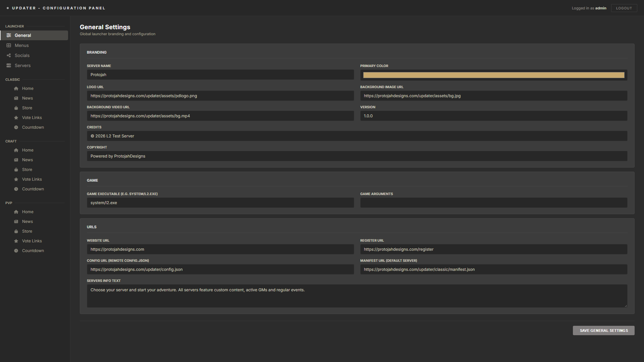Screen dimensions: 644x362
Task: Click the Servers stack icon
Action: (9, 65)
